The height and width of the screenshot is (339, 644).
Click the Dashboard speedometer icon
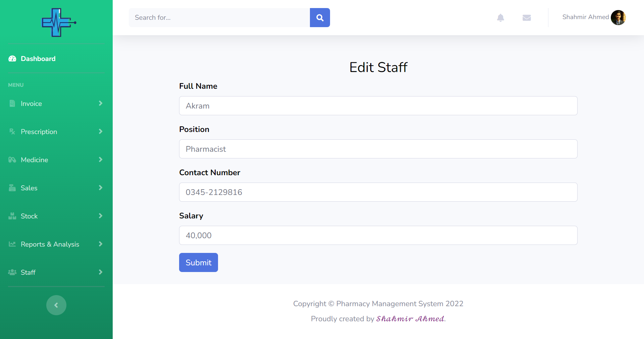[x=12, y=59]
